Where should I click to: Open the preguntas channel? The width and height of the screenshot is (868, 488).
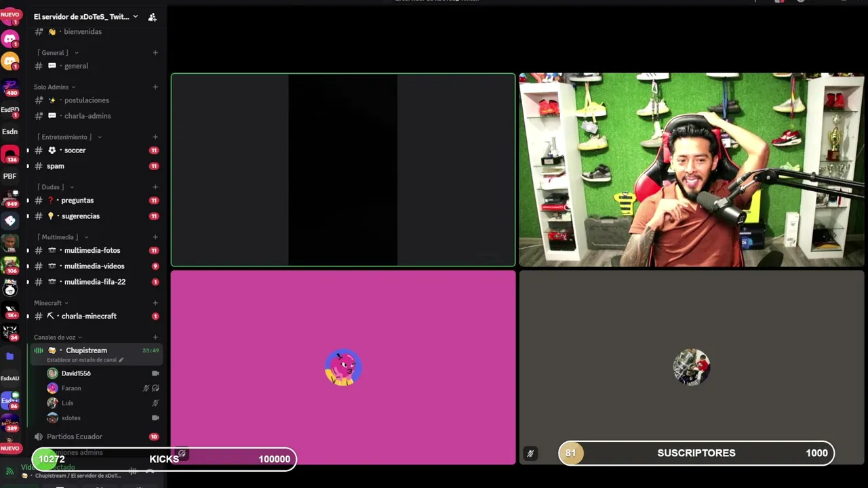(96, 201)
